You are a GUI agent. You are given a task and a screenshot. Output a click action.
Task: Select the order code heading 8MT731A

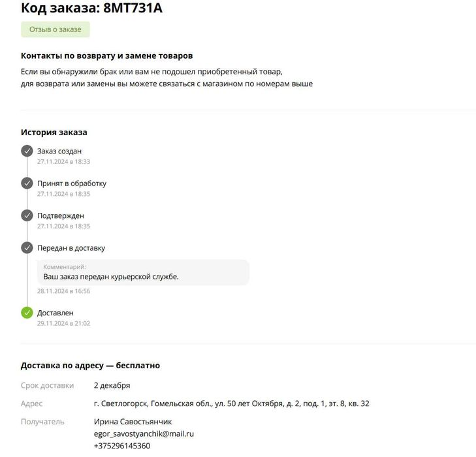(91, 8)
